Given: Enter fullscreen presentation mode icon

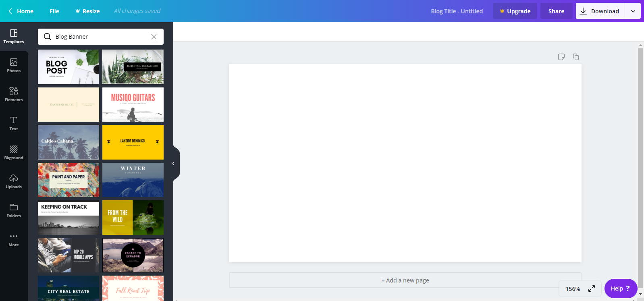Looking at the screenshot, I should [592, 289].
